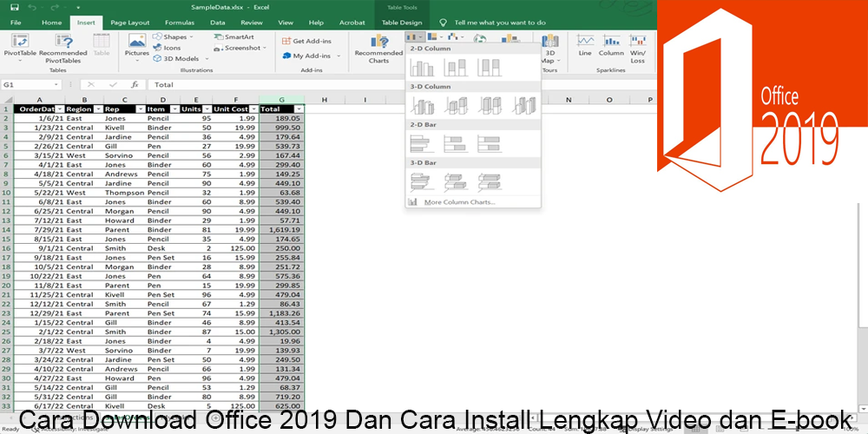Insert a SmartArt graphic

coord(233,36)
